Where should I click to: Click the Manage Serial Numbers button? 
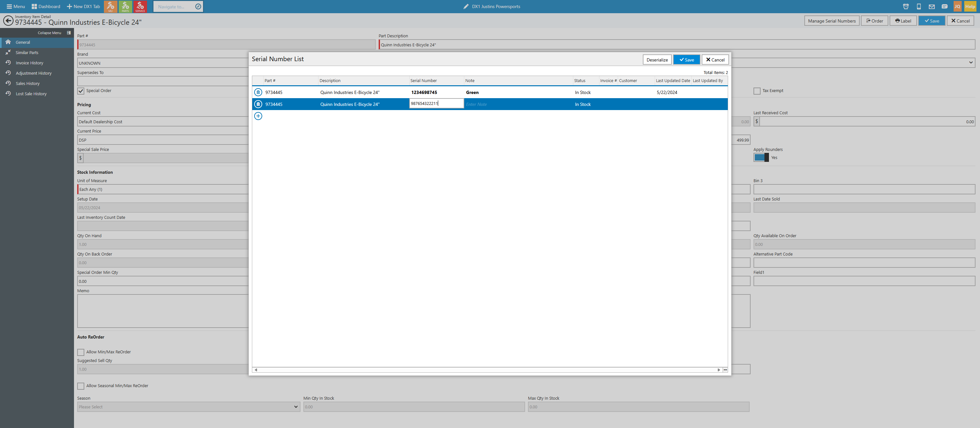click(832, 21)
